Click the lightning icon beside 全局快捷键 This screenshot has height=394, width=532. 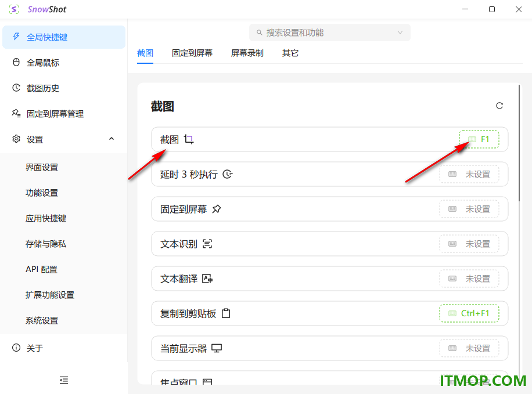pos(16,37)
